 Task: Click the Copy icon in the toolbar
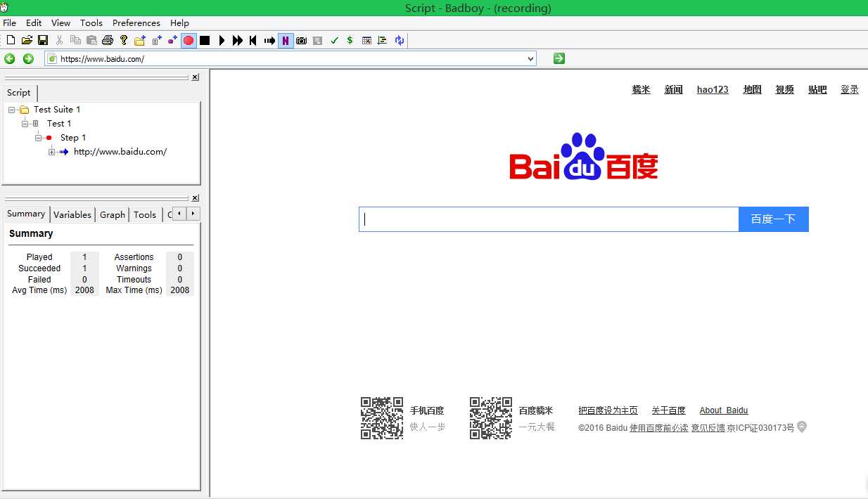pyautogui.click(x=75, y=41)
